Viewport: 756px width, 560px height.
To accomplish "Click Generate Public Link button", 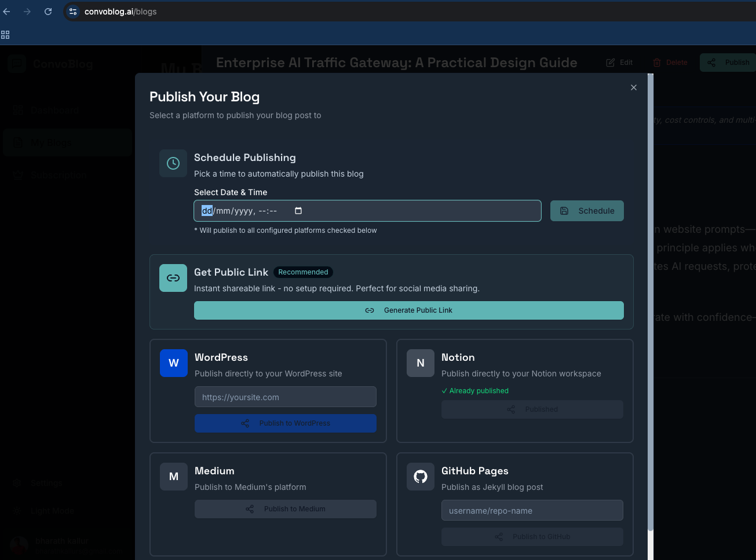I will (x=409, y=310).
